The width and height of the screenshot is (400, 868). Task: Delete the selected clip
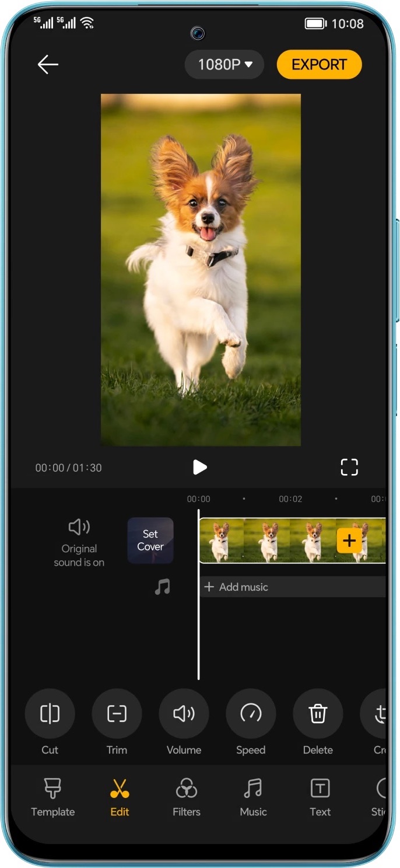point(318,714)
